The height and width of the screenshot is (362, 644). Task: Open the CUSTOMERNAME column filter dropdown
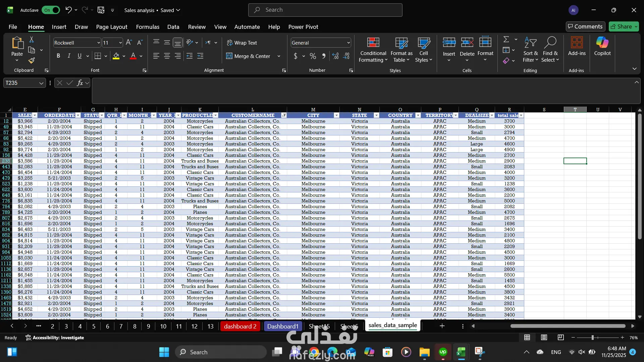click(x=284, y=115)
